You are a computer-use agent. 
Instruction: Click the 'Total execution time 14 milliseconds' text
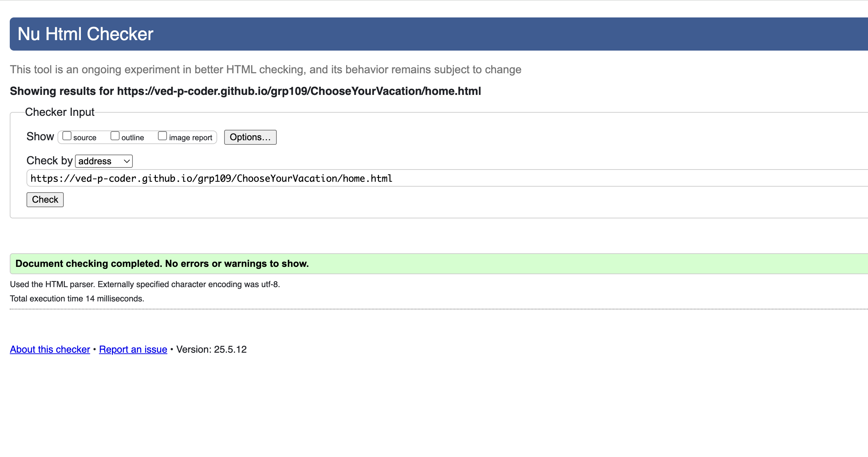(x=77, y=299)
